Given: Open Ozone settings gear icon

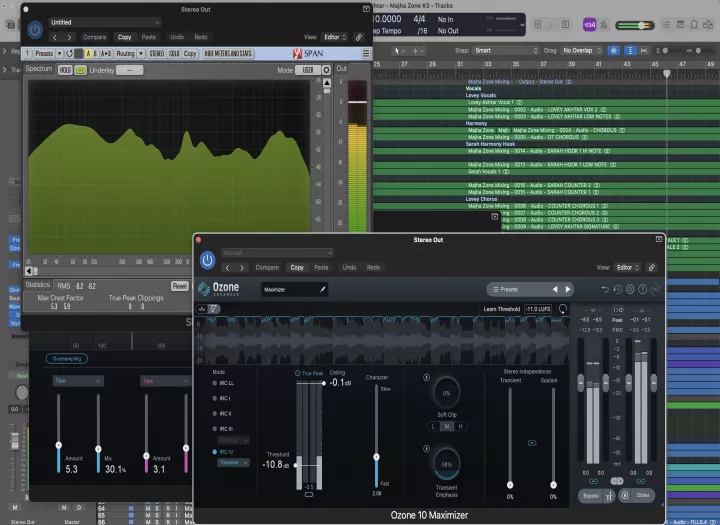Looking at the screenshot, I should tap(630, 289).
